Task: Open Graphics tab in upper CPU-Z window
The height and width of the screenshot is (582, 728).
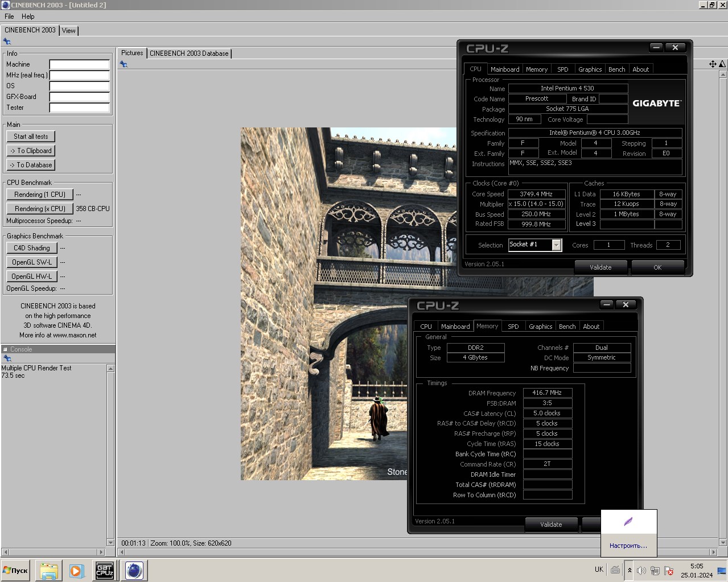Action: coord(590,69)
